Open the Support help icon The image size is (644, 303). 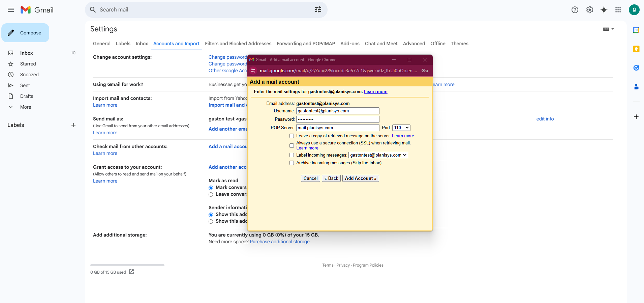575,10
